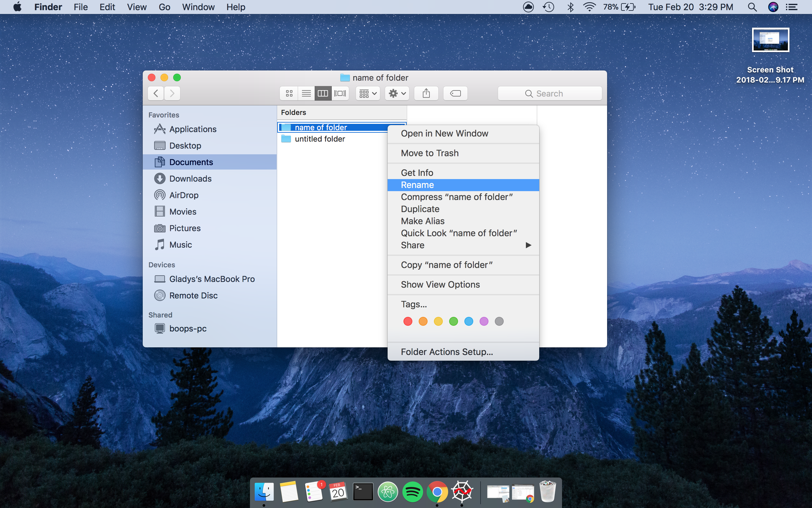Select Remote Disc in the sidebar
This screenshot has height=508, width=812.
pos(210,295)
